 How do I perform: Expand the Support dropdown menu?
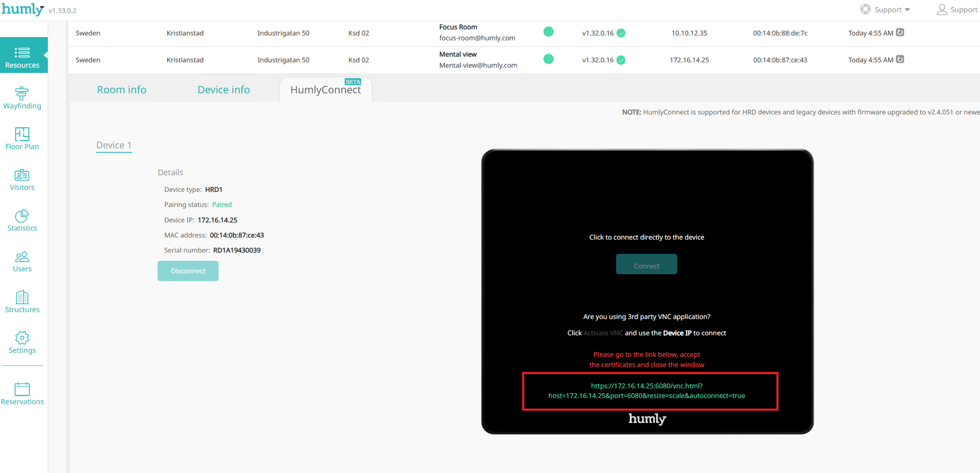(x=885, y=9)
